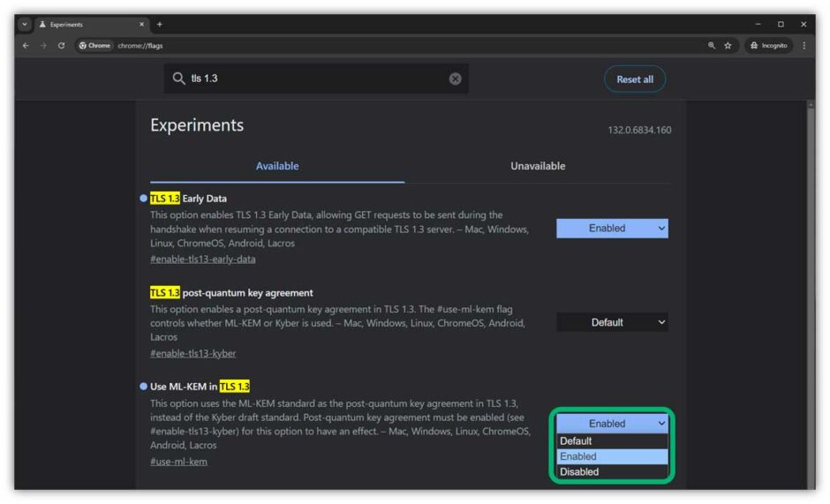Close the Chrome window
Viewport: 830px width, 504px height.
click(804, 25)
